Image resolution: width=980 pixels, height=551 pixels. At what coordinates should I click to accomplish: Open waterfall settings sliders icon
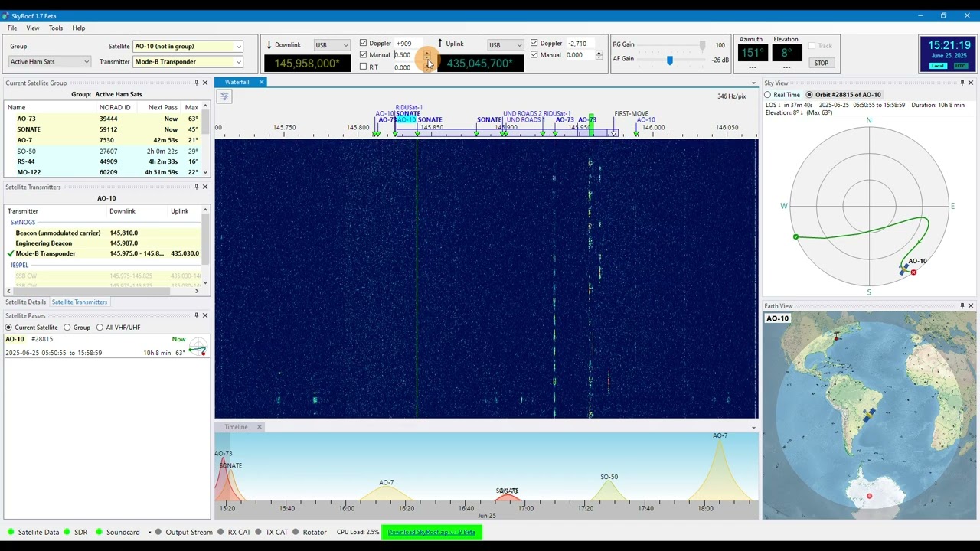click(x=224, y=96)
